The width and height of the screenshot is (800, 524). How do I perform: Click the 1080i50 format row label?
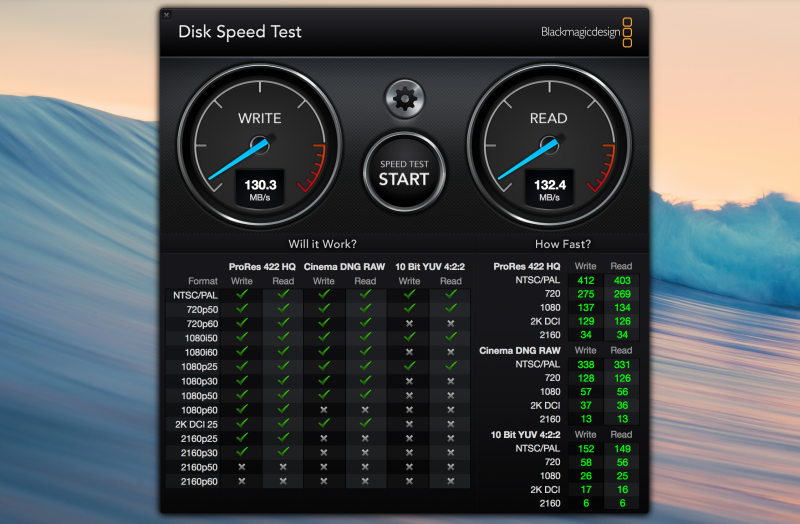click(x=201, y=338)
